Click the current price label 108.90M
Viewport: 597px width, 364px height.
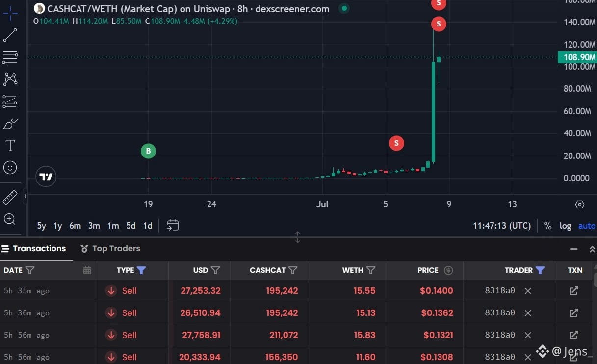click(577, 57)
